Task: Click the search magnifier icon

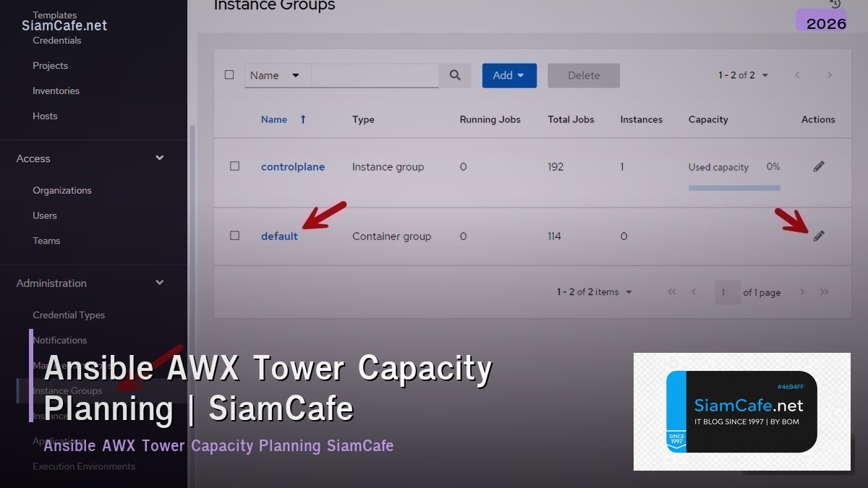Action: (455, 74)
